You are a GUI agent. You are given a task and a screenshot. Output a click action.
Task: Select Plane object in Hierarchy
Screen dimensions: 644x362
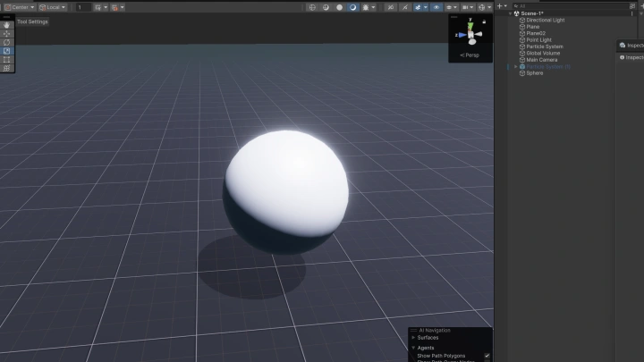tap(533, 27)
